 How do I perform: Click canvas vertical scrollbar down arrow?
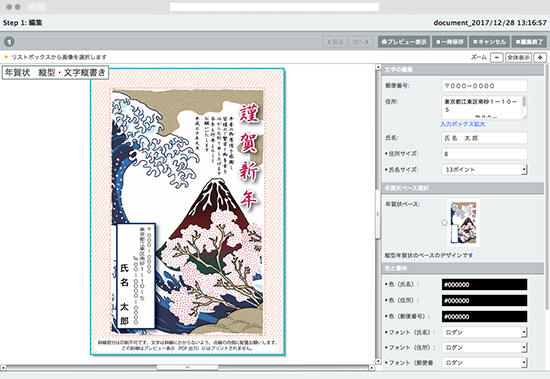pyautogui.click(x=378, y=361)
